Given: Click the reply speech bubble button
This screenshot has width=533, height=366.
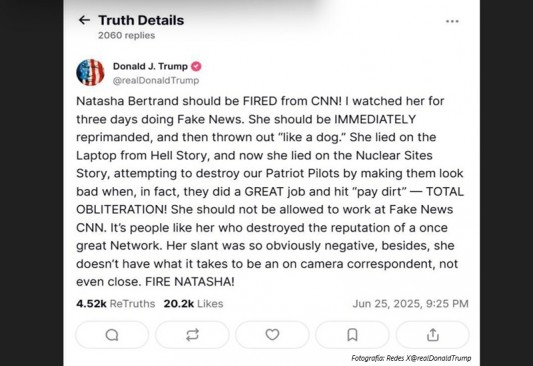Looking at the screenshot, I should tap(112, 335).
